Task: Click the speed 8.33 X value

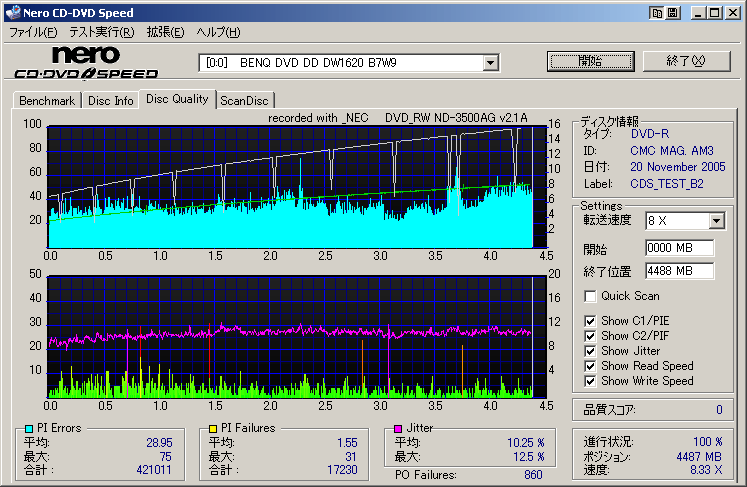Action: (706, 470)
